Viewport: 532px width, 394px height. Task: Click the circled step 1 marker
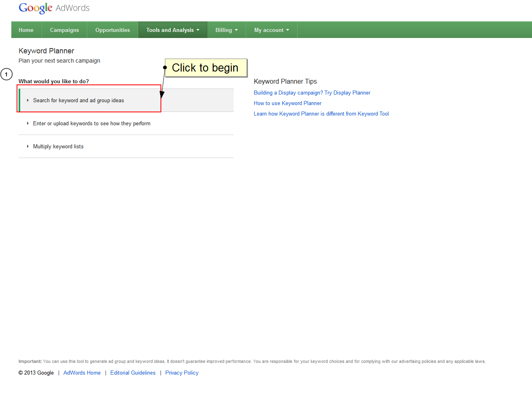tap(6, 74)
